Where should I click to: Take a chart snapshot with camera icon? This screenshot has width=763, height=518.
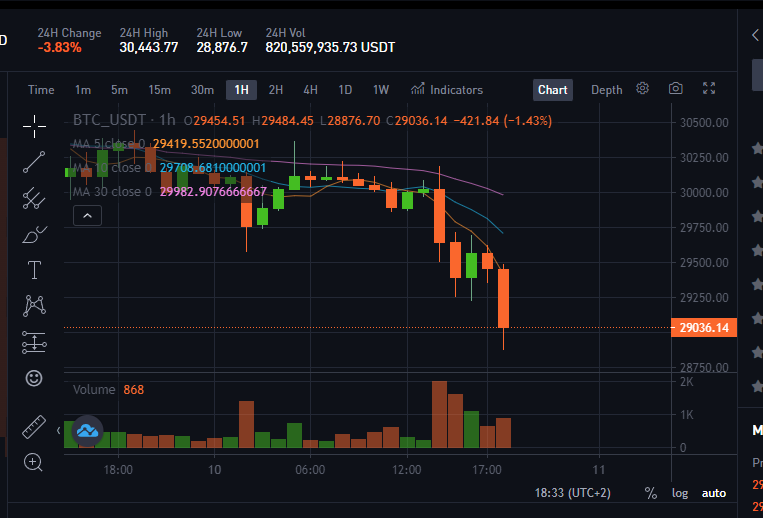675,89
